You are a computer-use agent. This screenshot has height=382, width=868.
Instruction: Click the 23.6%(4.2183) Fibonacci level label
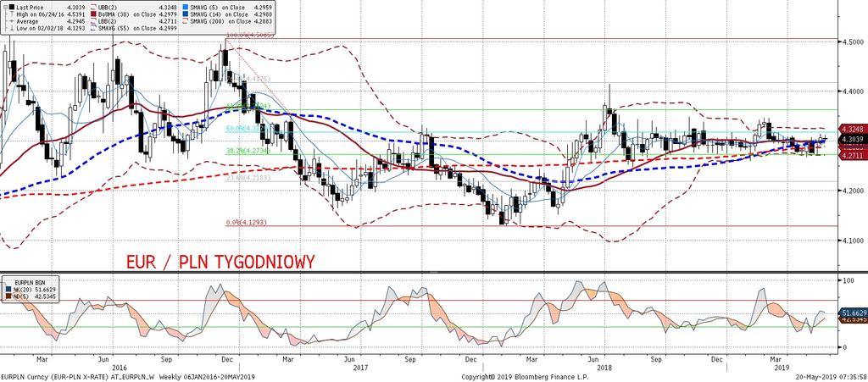(248, 178)
